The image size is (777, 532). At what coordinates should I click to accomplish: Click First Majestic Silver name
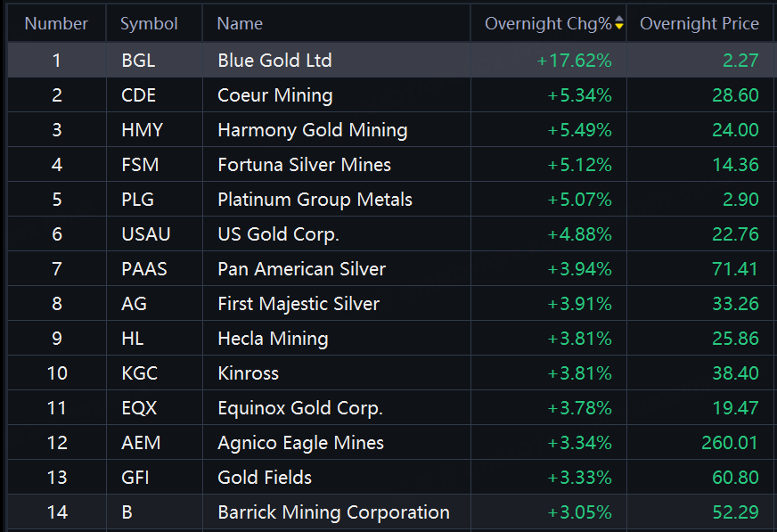pyautogui.click(x=299, y=304)
